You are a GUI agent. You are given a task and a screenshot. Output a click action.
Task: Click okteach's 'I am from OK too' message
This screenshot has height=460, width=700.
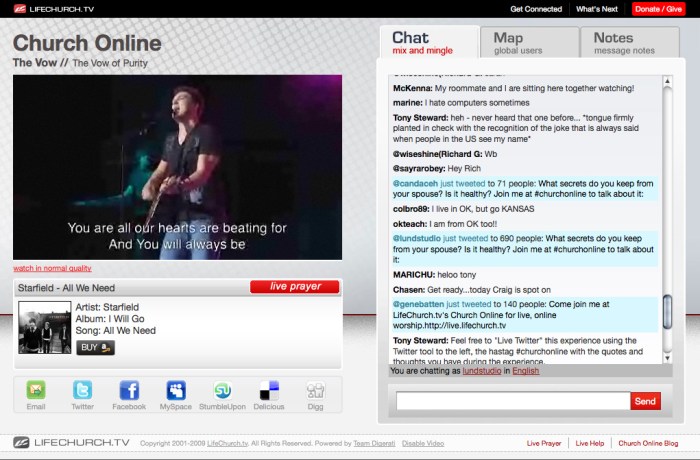tap(445, 224)
